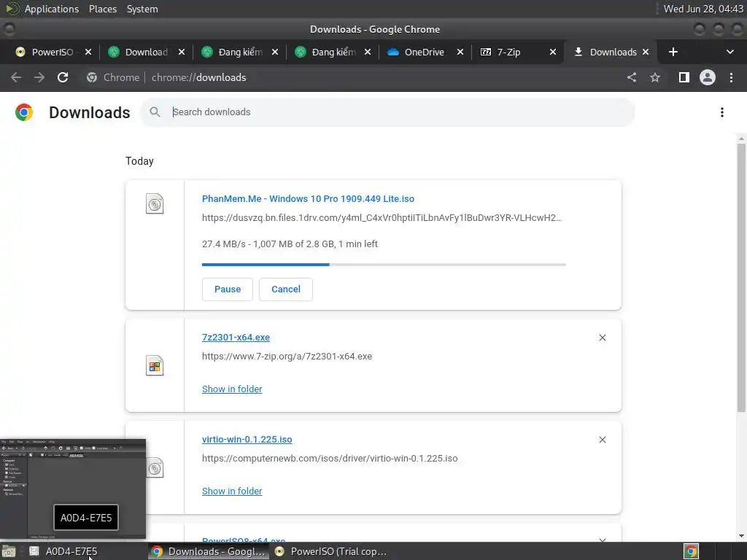Close the PowerISO tab
This screenshot has height=560, width=747.
tap(88, 52)
